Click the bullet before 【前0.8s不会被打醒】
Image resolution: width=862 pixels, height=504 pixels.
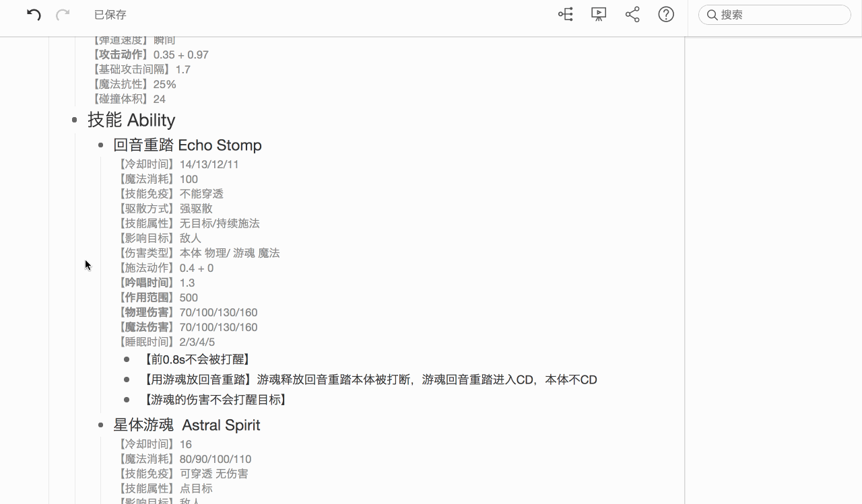(127, 360)
